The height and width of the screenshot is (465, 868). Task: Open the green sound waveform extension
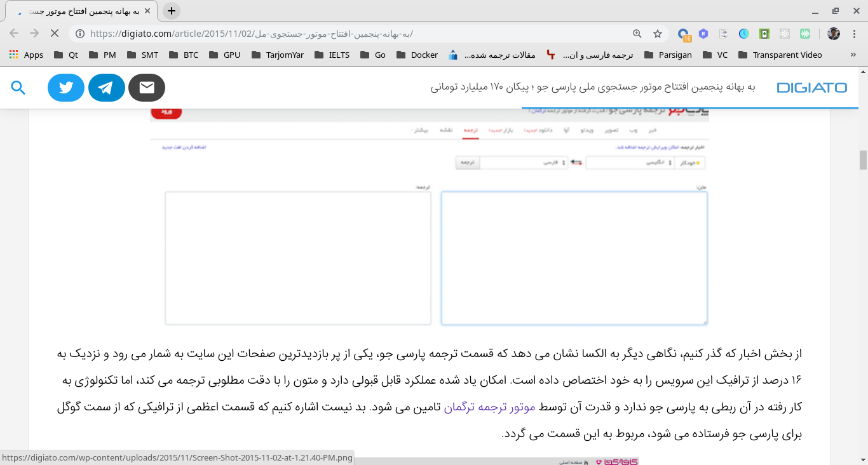[x=805, y=34]
